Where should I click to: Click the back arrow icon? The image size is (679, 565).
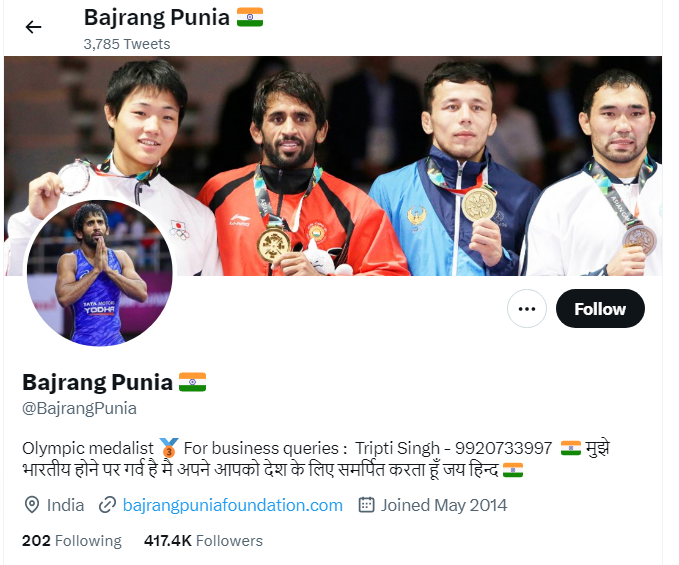[x=33, y=27]
